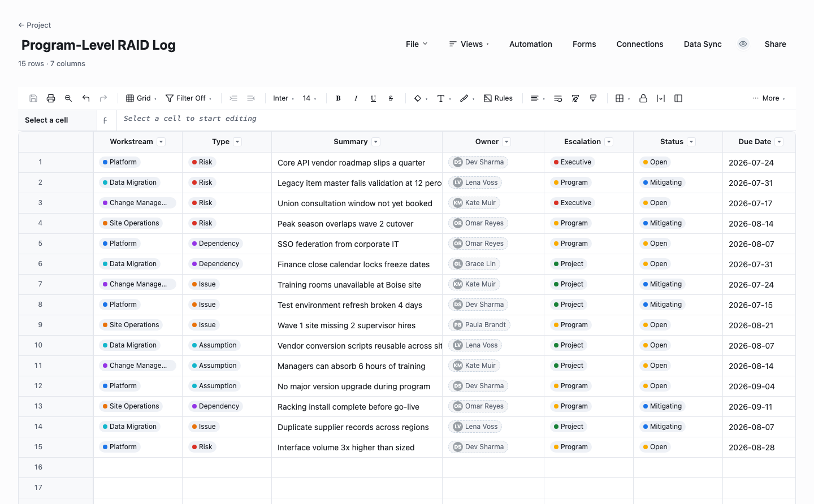Toggle bold formatting
Viewport: 814px width, 504px height.
pyautogui.click(x=338, y=98)
